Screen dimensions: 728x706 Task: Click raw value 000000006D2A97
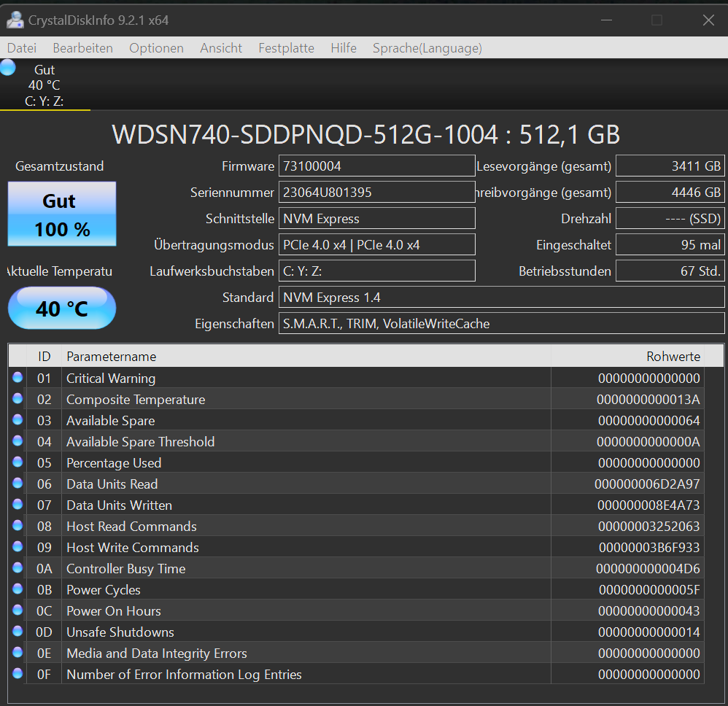point(647,484)
